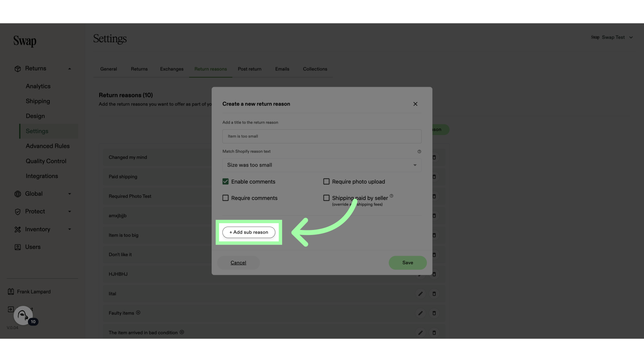This screenshot has height=362, width=644.
Task: Open the Size was too small dropdown
Action: (x=322, y=165)
